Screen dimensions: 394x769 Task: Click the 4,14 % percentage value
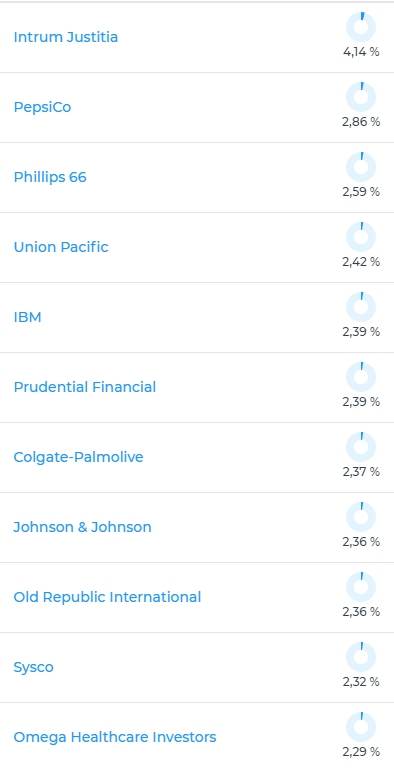click(x=361, y=52)
